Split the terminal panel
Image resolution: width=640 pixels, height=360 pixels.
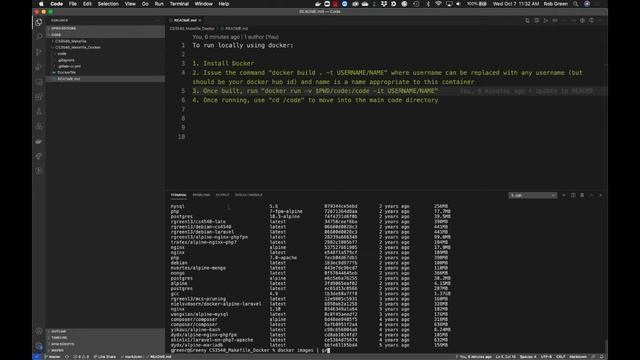click(x=573, y=195)
